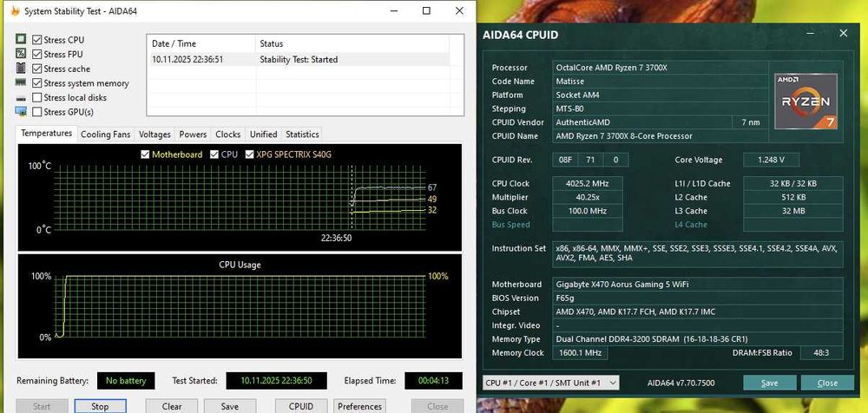
Task: Hide the Motherboard temperature line
Action: (x=145, y=154)
